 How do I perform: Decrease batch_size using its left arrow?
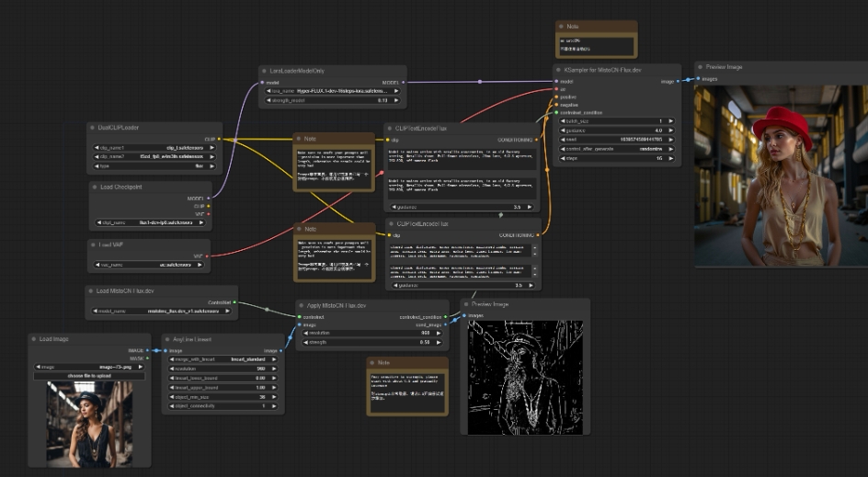pos(563,121)
